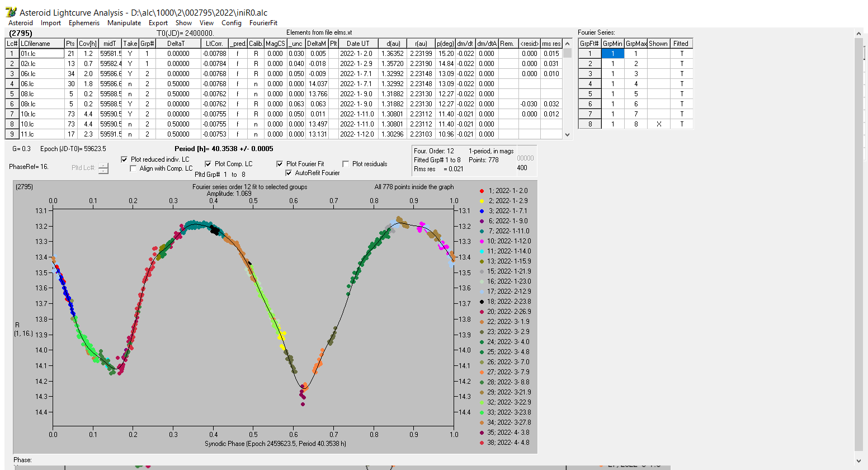The image size is (868, 470).
Task: Click the Take cell 'n' for 06.lc
Action: click(x=130, y=84)
